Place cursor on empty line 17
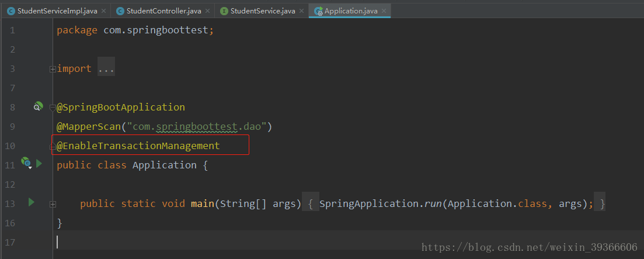The image size is (644, 259). [x=349, y=242]
